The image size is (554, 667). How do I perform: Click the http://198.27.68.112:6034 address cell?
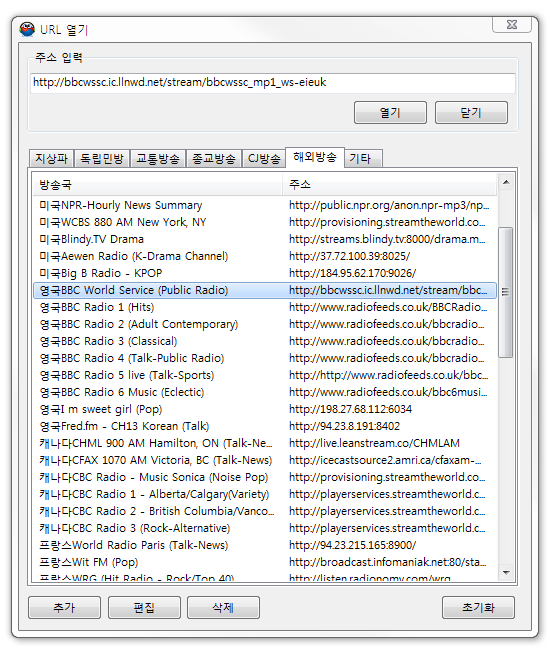[350, 410]
